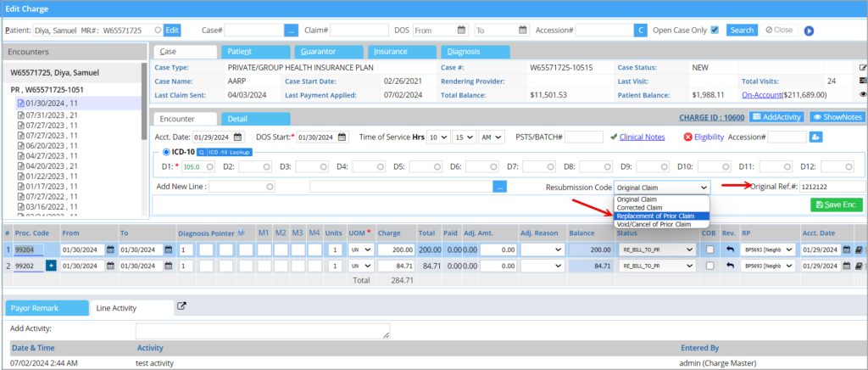Click the play arrow icon beside Close

click(809, 31)
